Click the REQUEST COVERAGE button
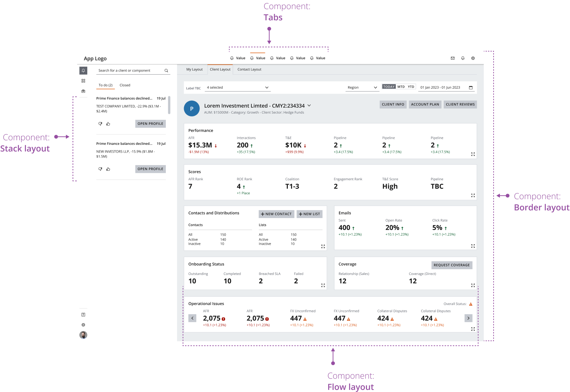The height and width of the screenshot is (392, 570). click(452, 265)
